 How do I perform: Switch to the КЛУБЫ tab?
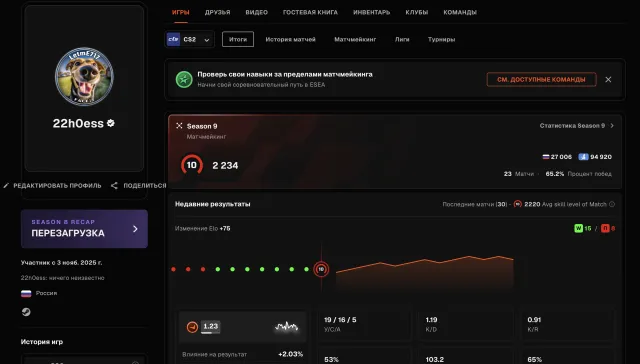click(417, 12)
